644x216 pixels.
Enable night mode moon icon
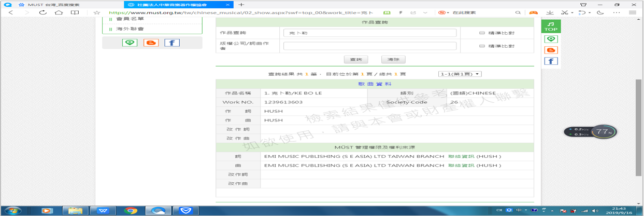point(601,12)
